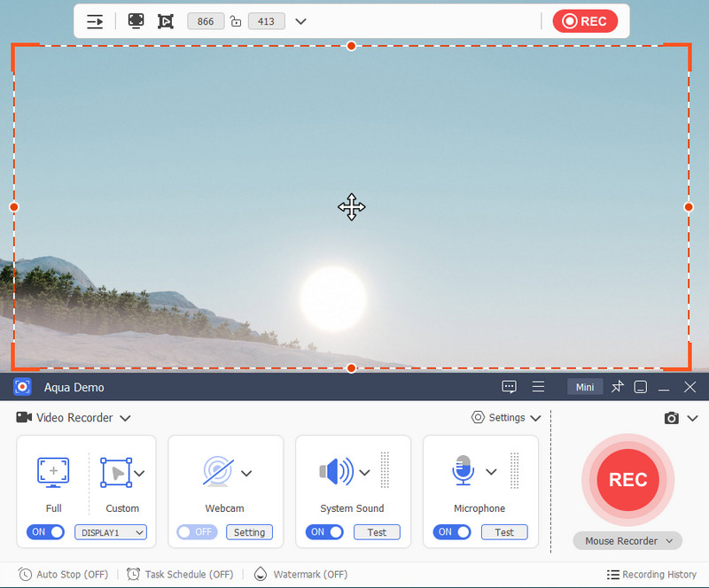Screen dimensions: 709x588
Task: Click the top-center resize handle
Action: pyautogui.click(x=351, y=46)
